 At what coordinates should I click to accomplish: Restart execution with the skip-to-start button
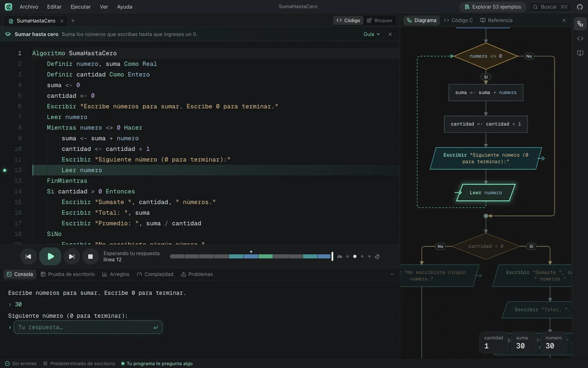(28, 257)
